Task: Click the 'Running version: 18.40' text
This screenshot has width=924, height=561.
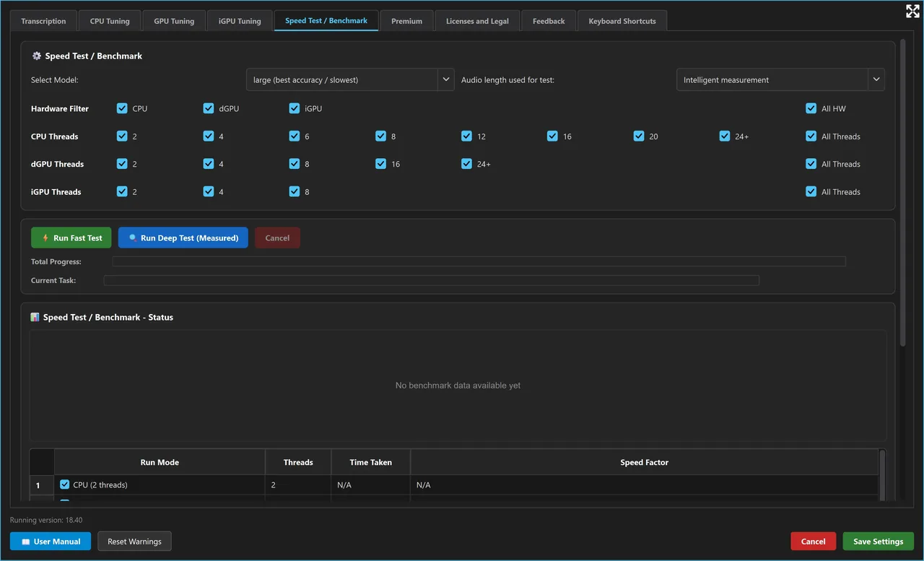Action: [x=46, y=520]
